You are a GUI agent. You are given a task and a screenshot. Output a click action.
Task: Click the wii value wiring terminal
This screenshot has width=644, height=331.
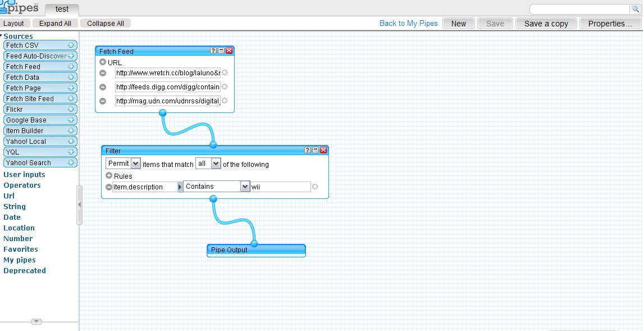click(x=315, y=187)
